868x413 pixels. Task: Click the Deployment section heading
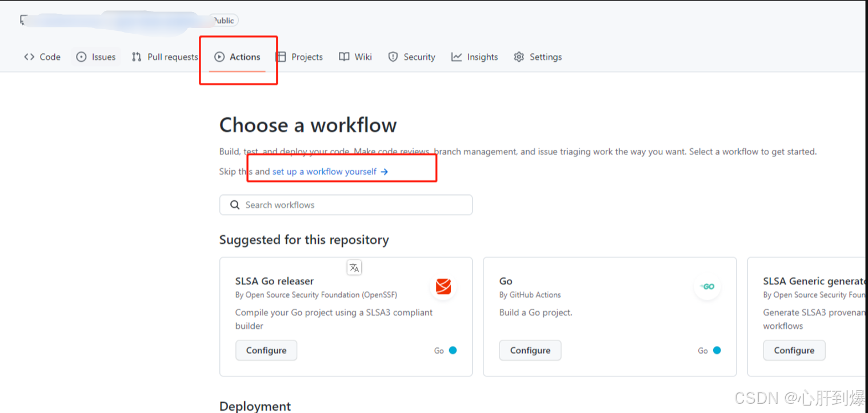click(255, 406)
